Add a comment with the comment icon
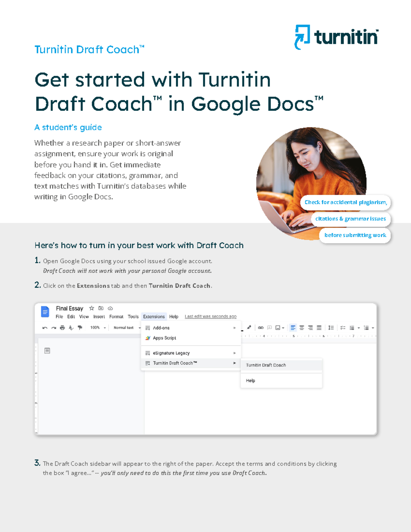 click(x=270, y=328)
